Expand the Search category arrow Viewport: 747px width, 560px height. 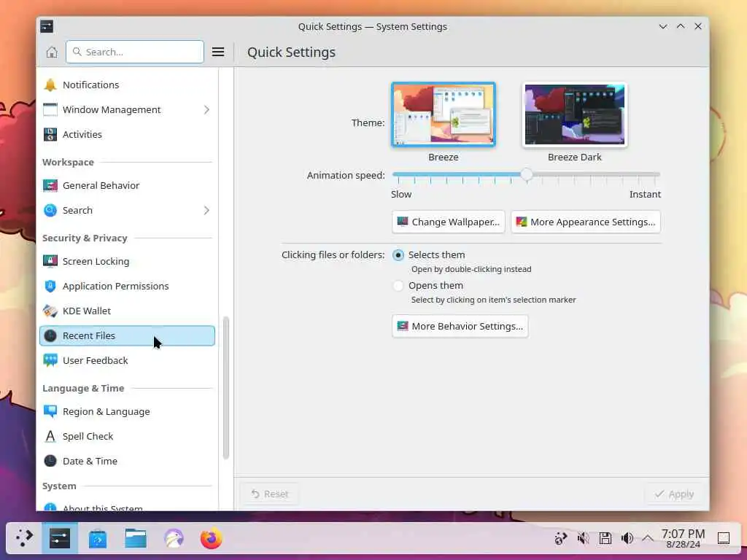[206, 210]
